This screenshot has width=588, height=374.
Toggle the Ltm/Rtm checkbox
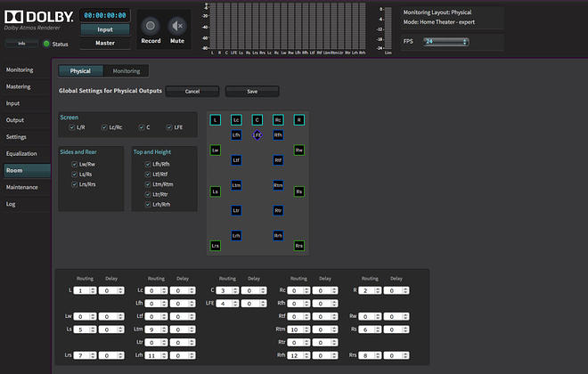pos(149,184)
